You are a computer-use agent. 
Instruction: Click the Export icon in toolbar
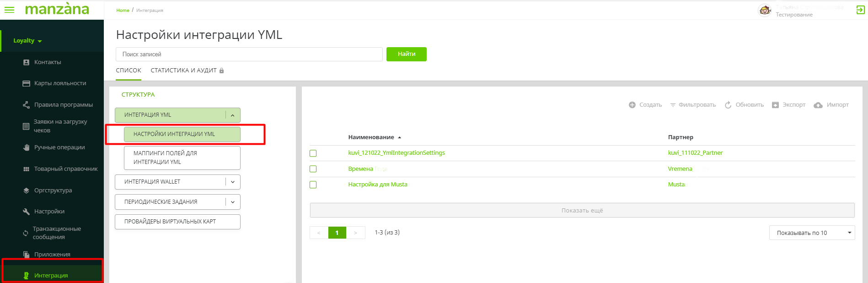(x=775, y=105)
